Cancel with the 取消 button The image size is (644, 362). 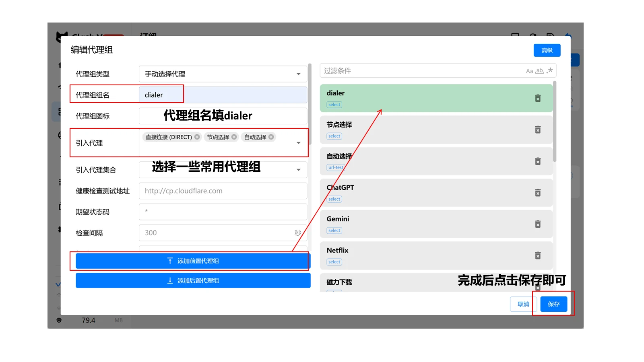tap(523, 304)
